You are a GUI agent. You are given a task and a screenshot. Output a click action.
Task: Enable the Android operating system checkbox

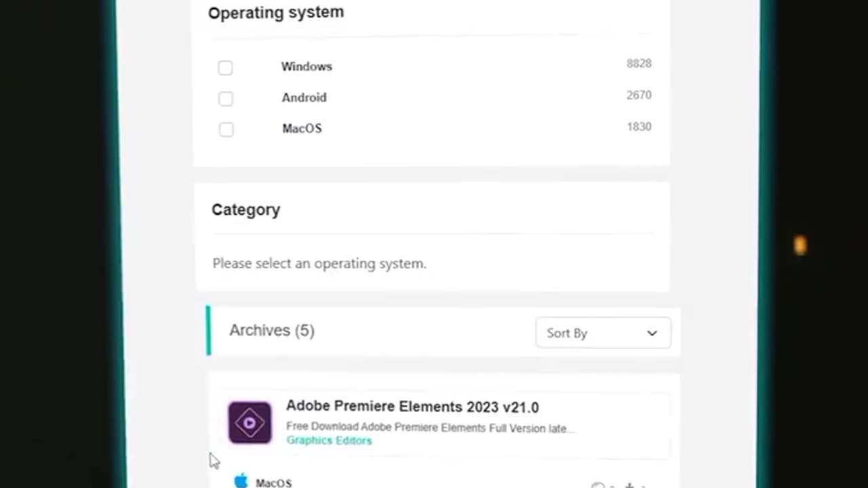(x=226, y=98)
